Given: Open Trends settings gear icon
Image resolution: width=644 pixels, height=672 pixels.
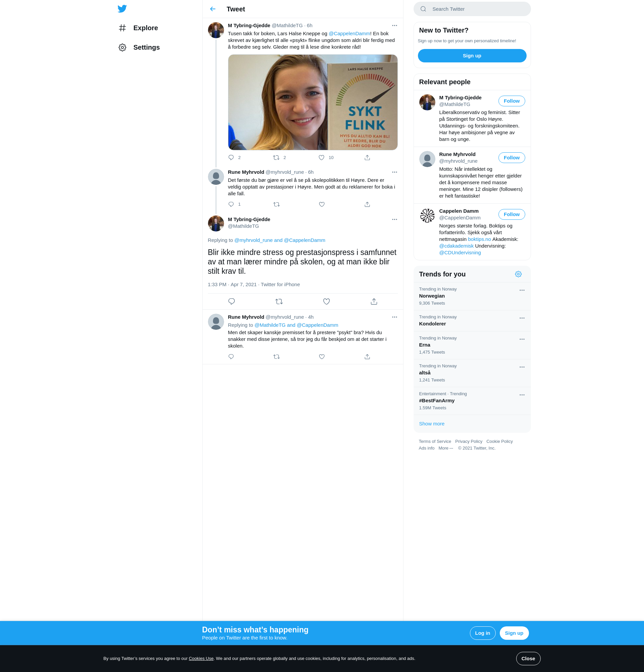Looking at the screenshot, I should click(x=518, y=274).
